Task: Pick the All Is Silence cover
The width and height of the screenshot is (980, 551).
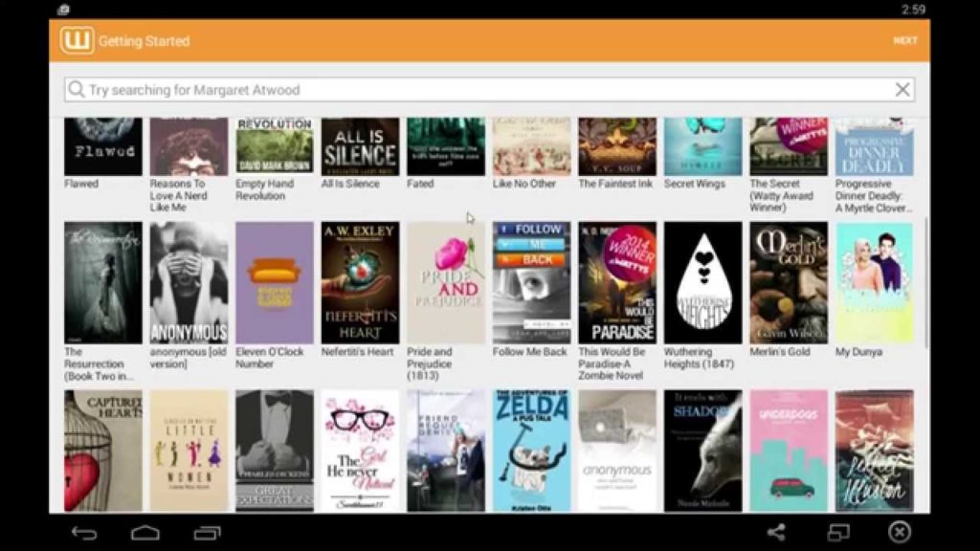Action: click(360, 146)
